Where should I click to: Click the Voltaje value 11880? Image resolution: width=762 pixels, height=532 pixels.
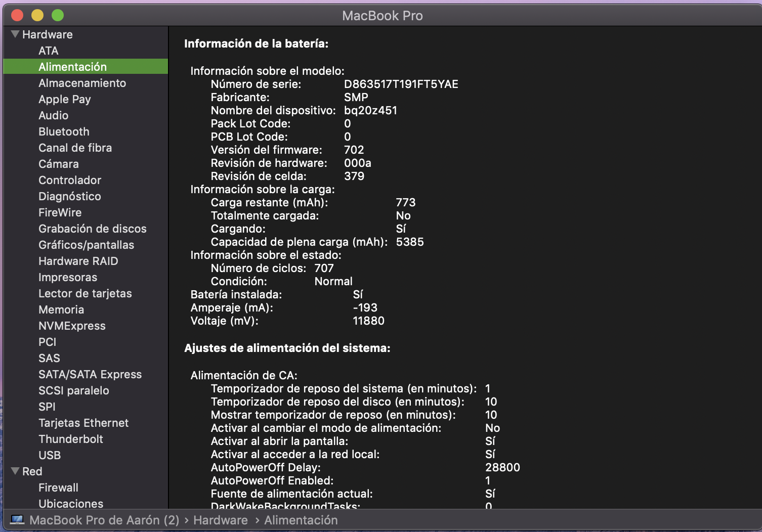369,321
